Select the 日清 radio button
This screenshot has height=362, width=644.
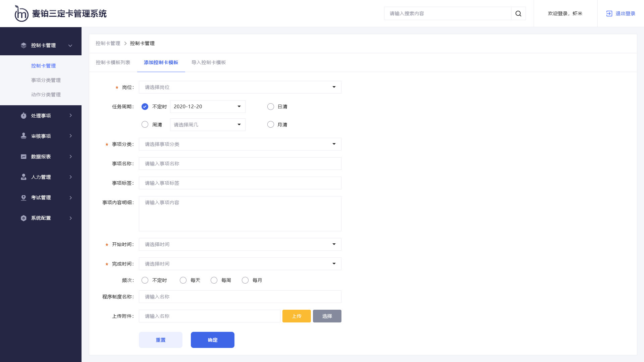[x=271, y=106]
